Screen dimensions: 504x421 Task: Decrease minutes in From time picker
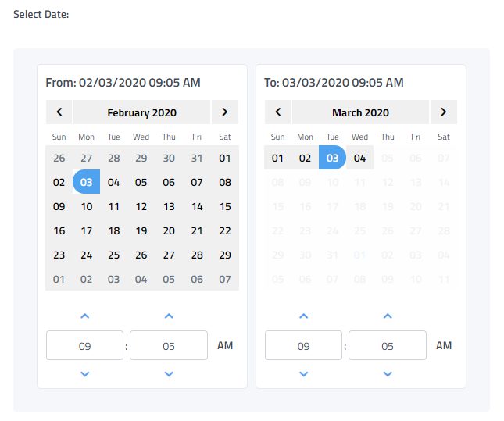pos(169,374)
